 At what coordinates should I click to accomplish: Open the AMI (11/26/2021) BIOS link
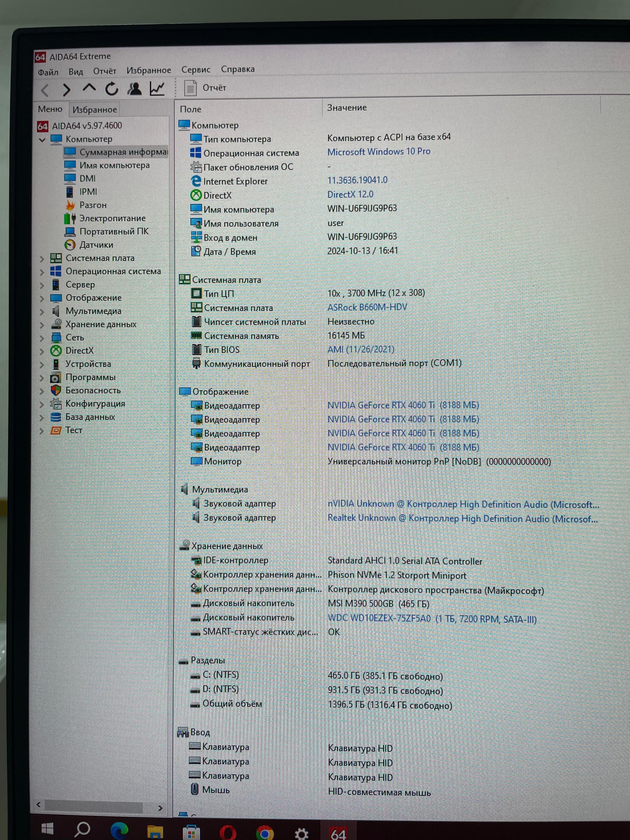[x=361, y=349]
